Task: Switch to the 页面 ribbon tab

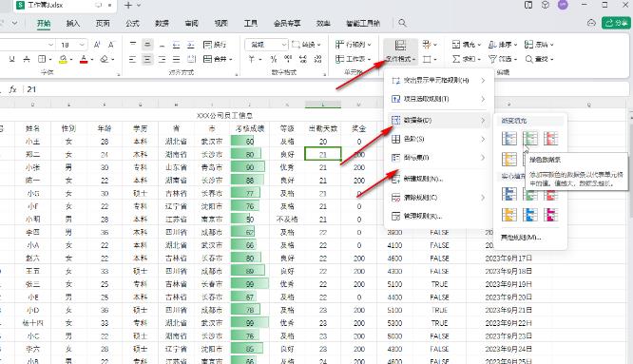Action: coord(103,24)
